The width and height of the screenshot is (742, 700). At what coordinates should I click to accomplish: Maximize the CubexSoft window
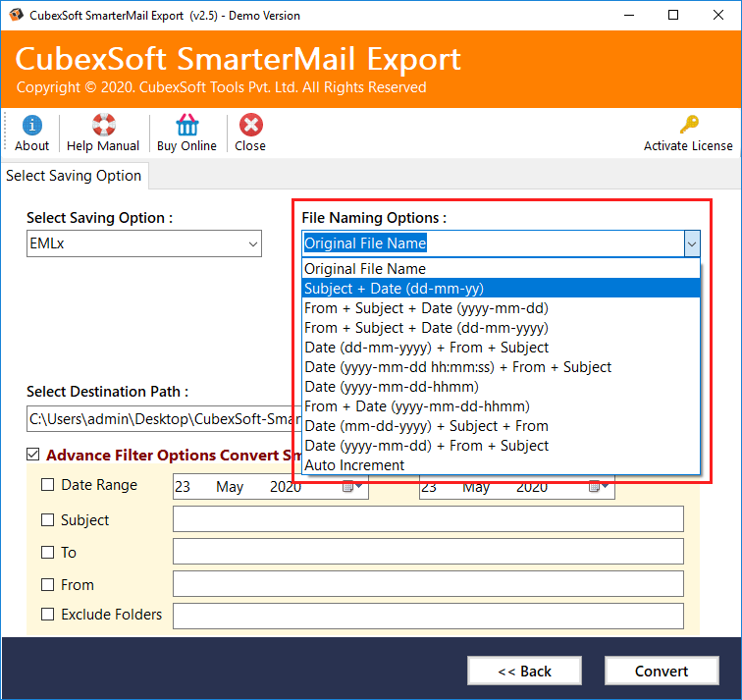point(673,15)
